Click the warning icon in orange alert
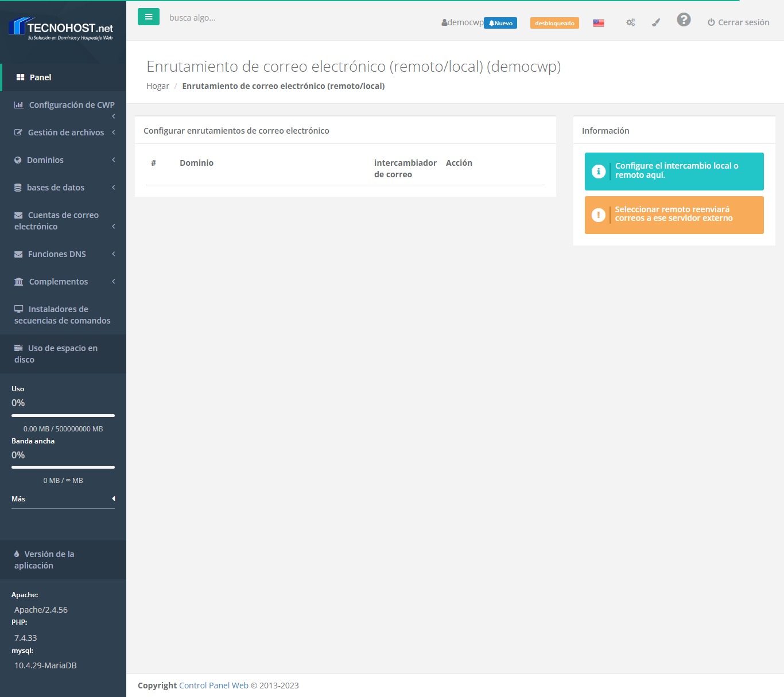784x697 pixels. pyautogui.click(x=598, y=215)
